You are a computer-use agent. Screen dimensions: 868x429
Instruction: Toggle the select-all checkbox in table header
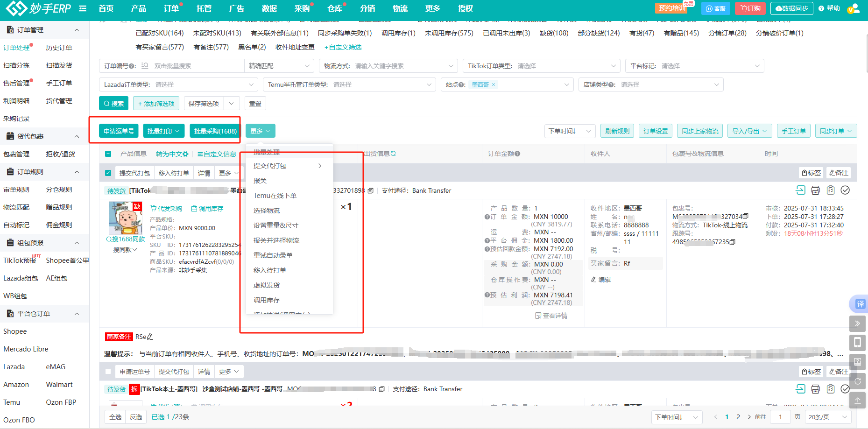tap(108, 154)
